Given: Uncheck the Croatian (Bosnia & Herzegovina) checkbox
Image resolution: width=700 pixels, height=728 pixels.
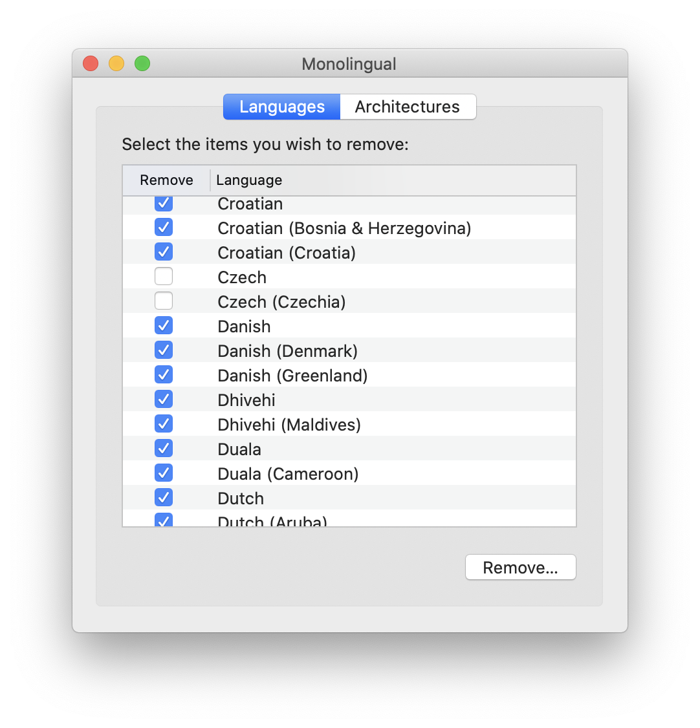Looking at the screenshot, I should point(164,228).
